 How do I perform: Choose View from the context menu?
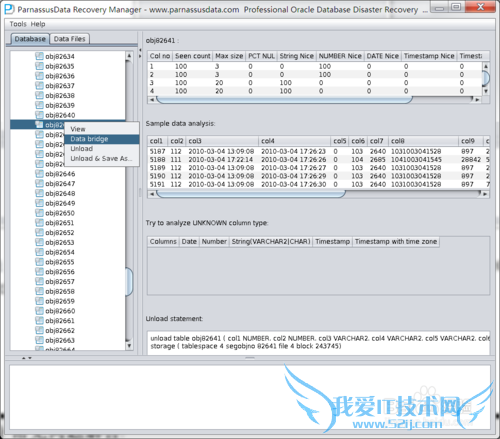[x=102, y=129]
